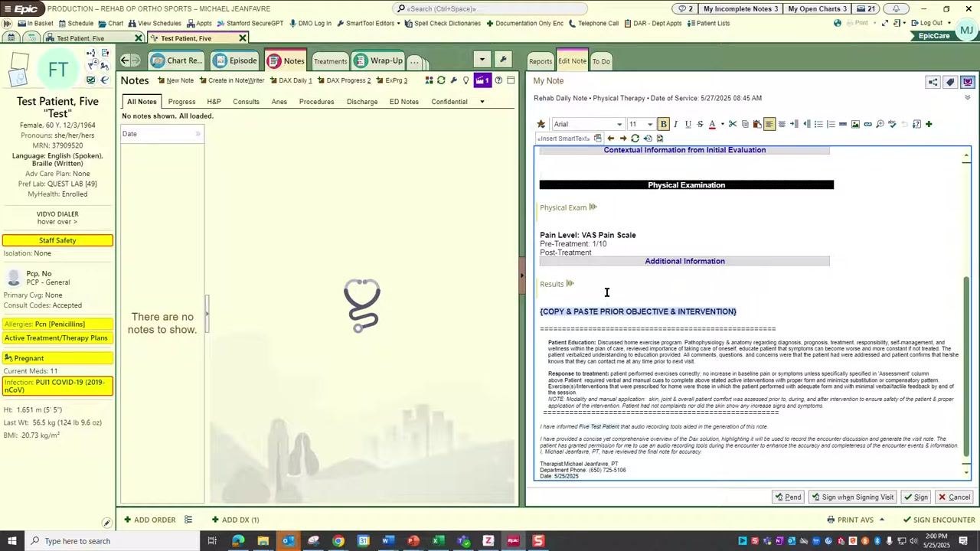Open the purple icon with badge 1

tap(482, 80)
